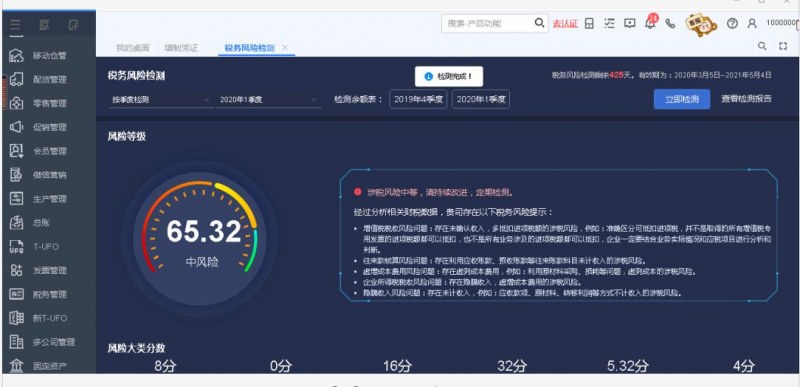Viewport: 800px width, 387px height.
Task: Click the magnifier icon beside fullscreen
Action: click(762, 46)
